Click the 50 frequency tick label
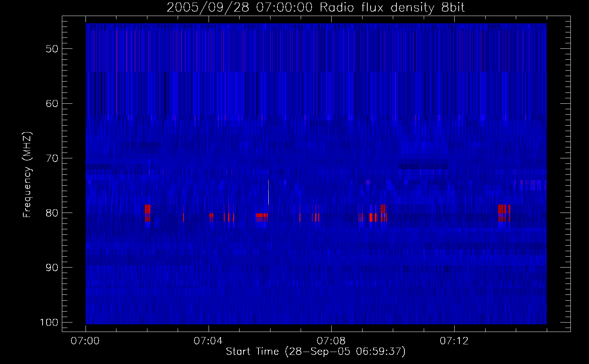Image resolution: width=589 pixels, height=364 pixels. pyautogui.click(x=52, y=49)
